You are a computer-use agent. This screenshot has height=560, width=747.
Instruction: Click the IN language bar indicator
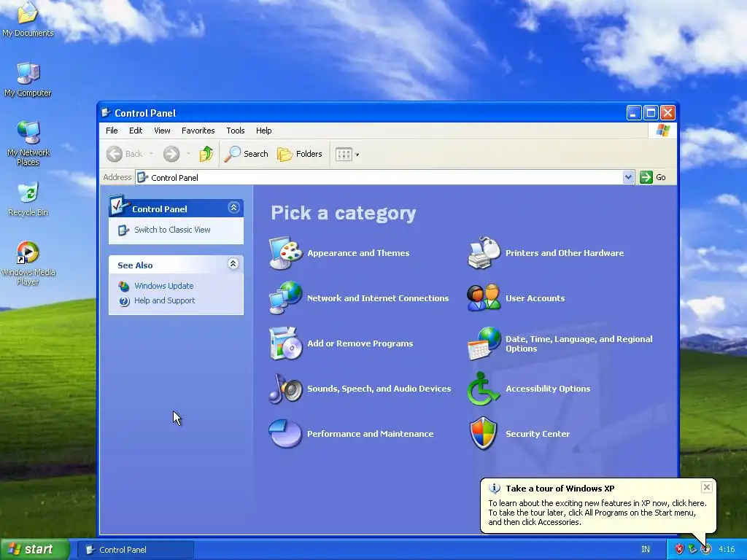tap(646, 549)
